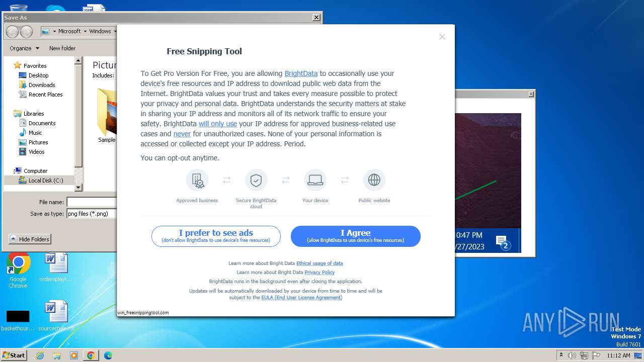Select Music library
The width and height of the screenshot is (644, 362).
click(x=31, y=133)
